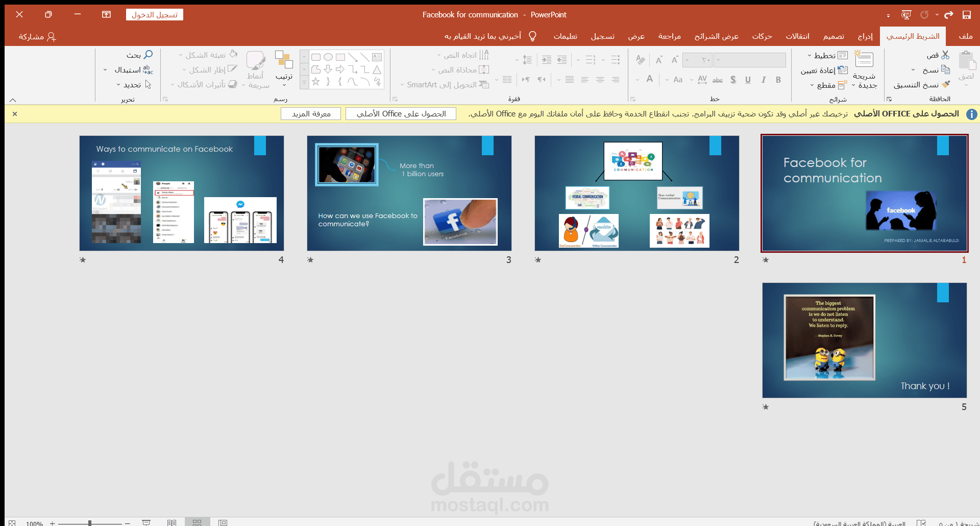Expand the shapes gallery More arrow
Screen dimensions: 980x526
304,82
